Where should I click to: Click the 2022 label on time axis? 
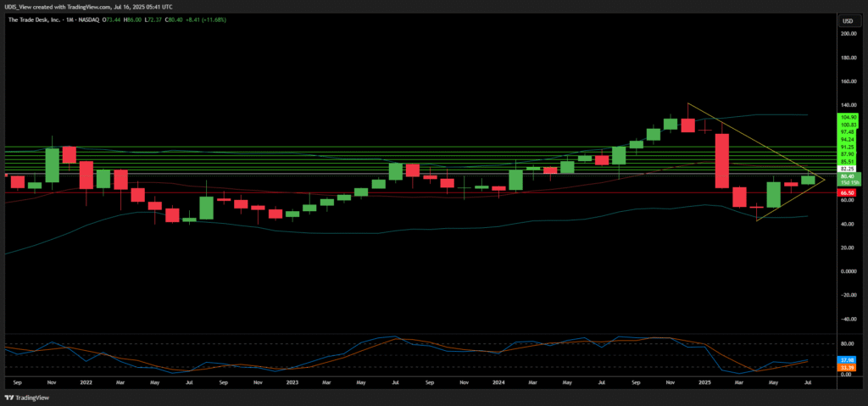pos(86,382)
